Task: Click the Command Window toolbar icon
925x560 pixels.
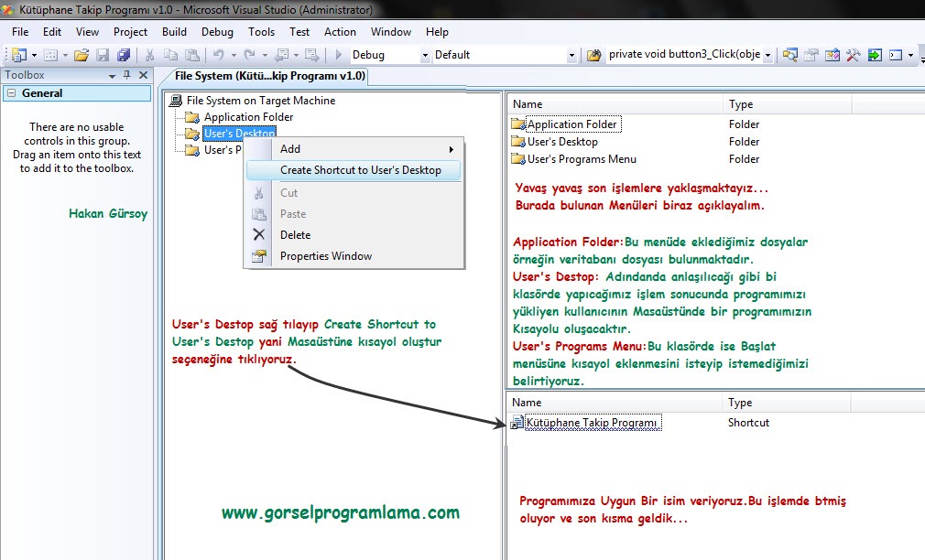Action: pyautogui.click(x=896, y=55)
